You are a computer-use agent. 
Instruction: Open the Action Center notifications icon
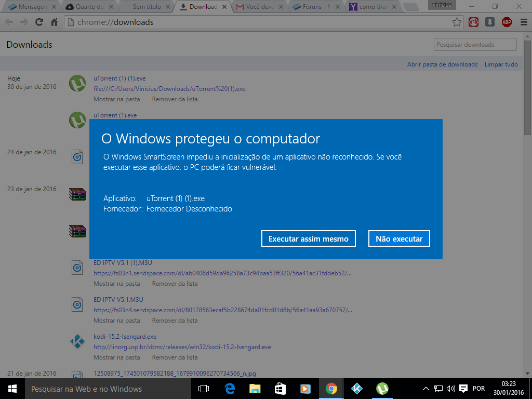463,389
